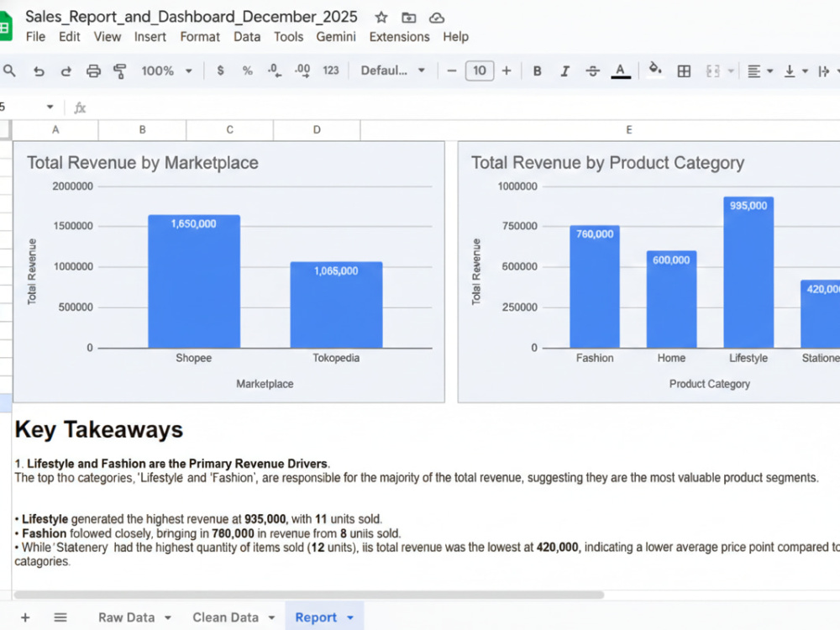The image size is (840, 630).
Task: Toggle strikethrough formatting
Action: 592,71
